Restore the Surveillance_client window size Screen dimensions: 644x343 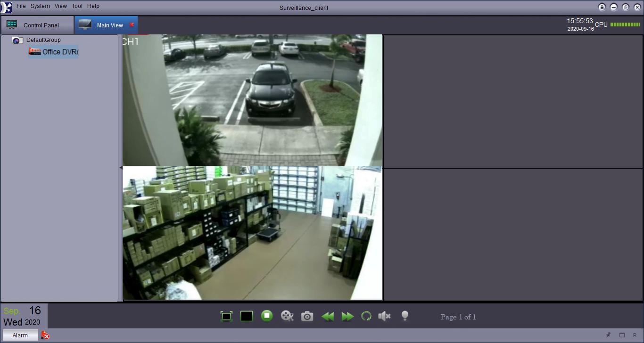[626, 7]
